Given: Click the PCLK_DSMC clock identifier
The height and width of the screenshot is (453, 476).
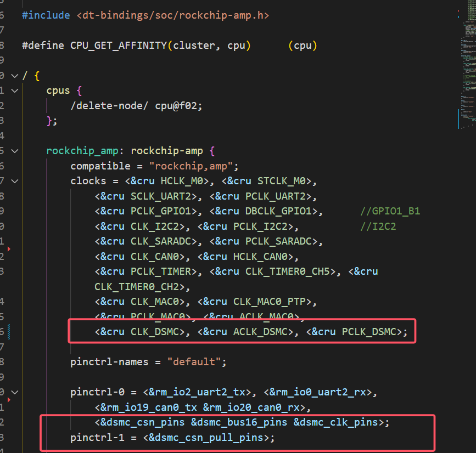Looking at the screenshot, I should pyautogui.click(x=368, y=331).
